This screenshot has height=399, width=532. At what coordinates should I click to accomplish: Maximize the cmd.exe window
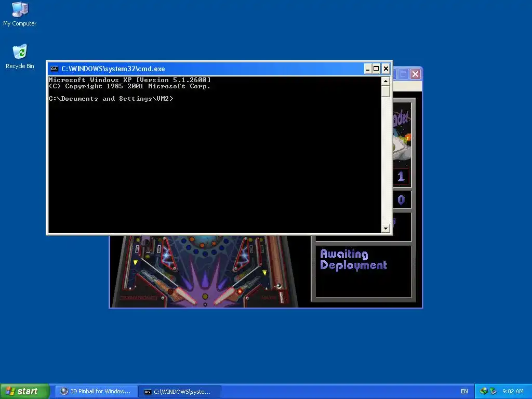coord(376,69)
